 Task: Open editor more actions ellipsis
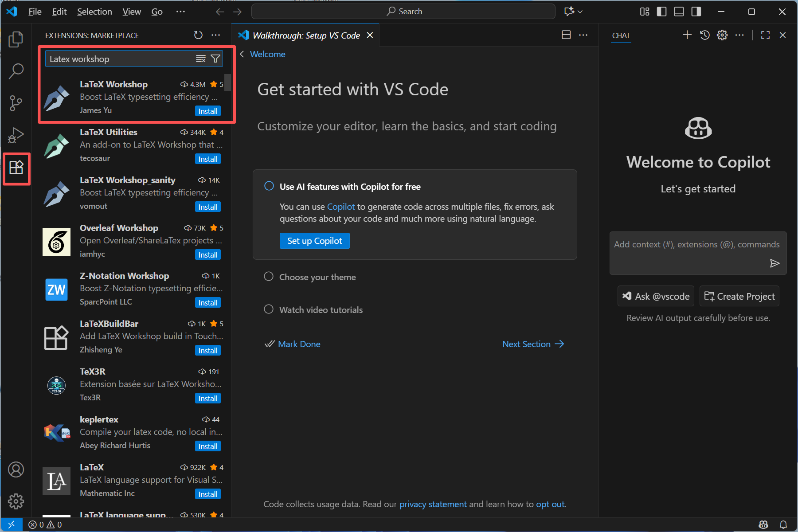click(583, 35)
